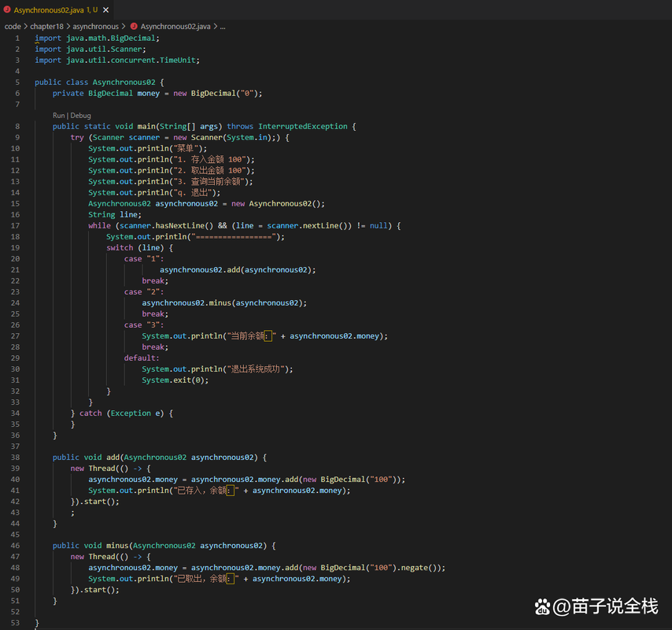Click the add method name on line 38
The width and height of the screenshot is (672, 630).
tap(113, 457)
